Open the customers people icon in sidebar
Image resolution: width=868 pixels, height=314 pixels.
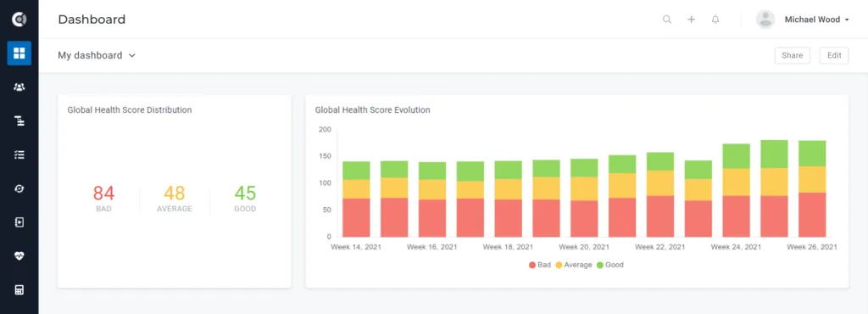coord(19,87)
